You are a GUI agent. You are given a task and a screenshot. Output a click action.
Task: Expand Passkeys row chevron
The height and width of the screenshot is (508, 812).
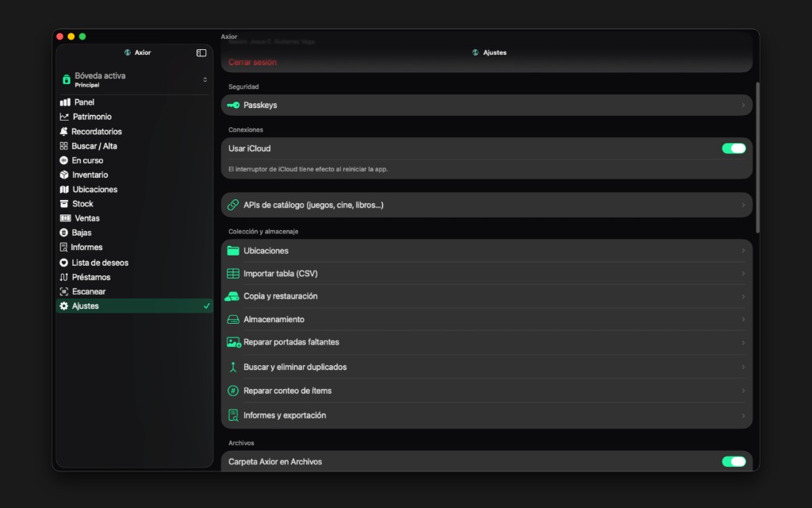tap(743, 106)
